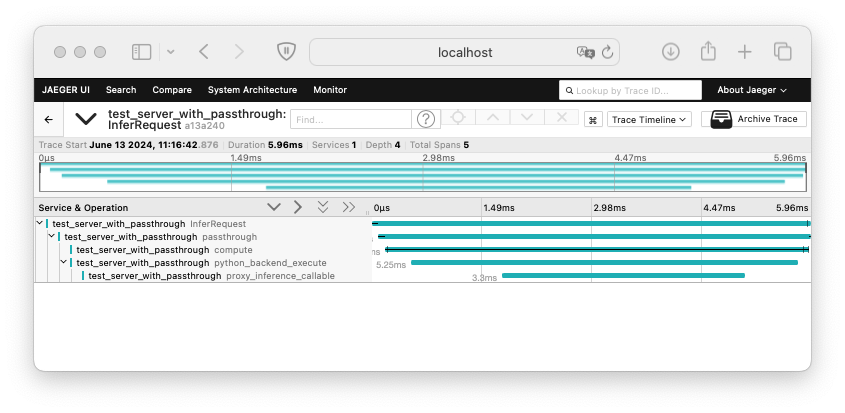Click the keyboard shortcuts command icon
This screenshot has height=413, width=845.
(x=593, y=119)
